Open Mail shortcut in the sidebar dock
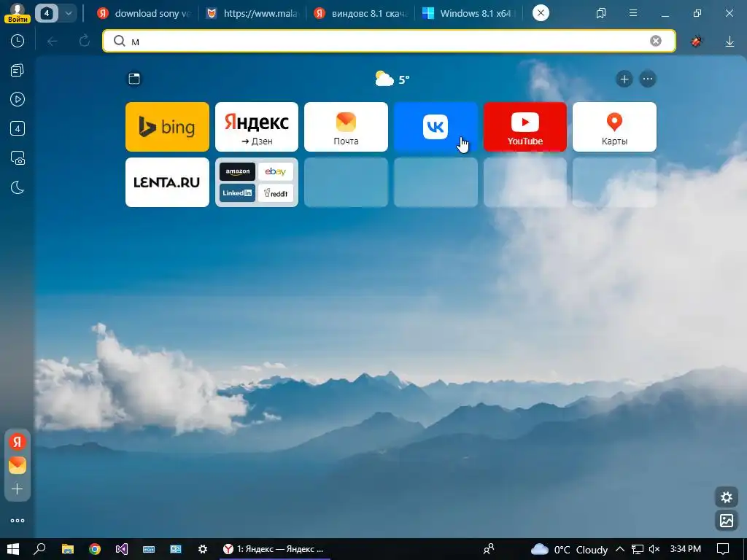The image size is (747, 560). tap(18, 465)
